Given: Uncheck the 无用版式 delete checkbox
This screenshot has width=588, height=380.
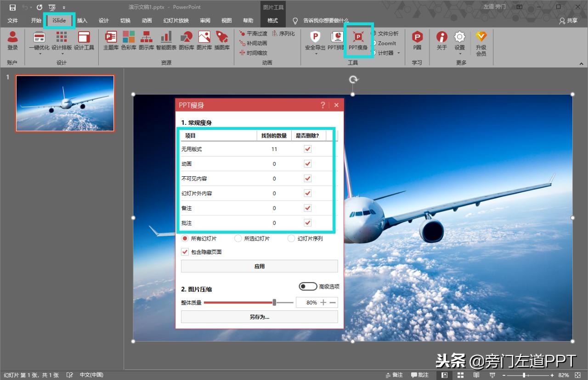Looking at the screenshot, I should pos(308,149).
